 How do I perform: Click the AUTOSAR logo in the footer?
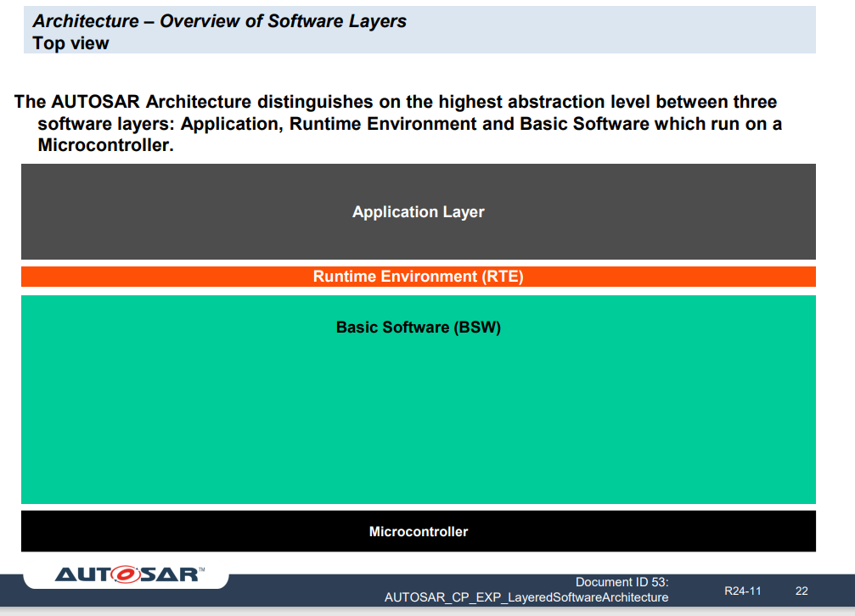pyautogui.click(x=129, y=574)
